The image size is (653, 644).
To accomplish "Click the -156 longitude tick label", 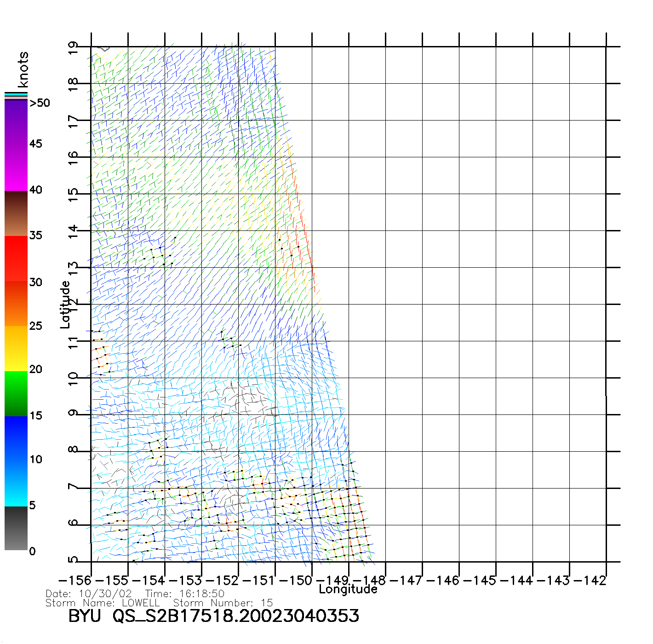I will coord(75,580).
